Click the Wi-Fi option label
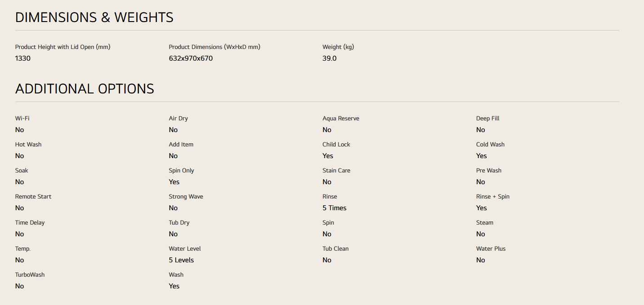The image size is (644, 305). [x=22, y=119]
